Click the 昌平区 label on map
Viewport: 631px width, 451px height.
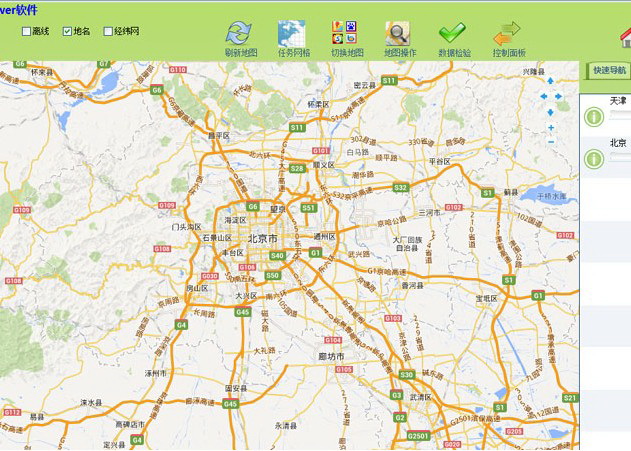(x=219, y=136)
